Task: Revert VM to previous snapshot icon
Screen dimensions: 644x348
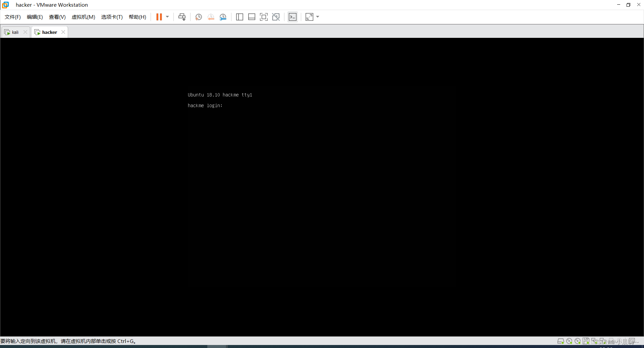Action: 211,17
